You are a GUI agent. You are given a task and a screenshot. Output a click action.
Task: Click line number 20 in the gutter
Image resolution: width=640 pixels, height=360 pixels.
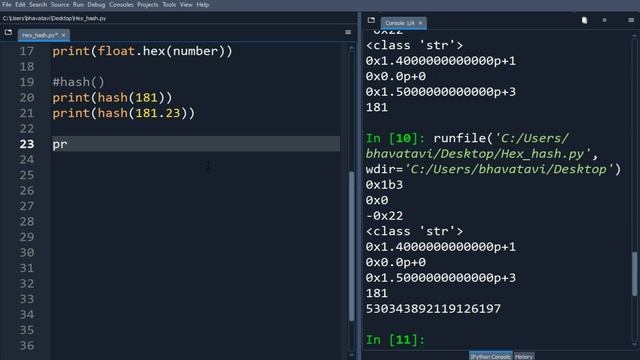tap(27, 98)
